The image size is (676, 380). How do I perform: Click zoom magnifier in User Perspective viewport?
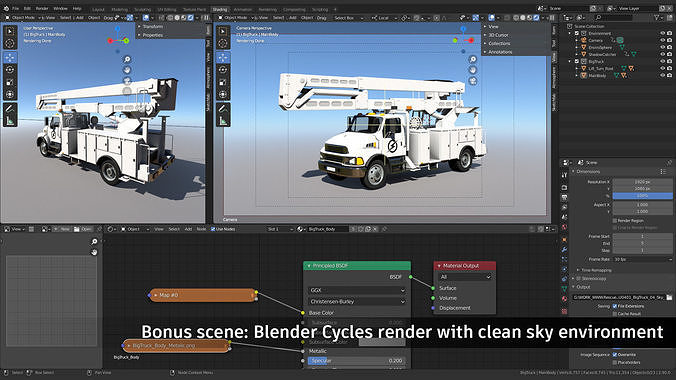127,60
